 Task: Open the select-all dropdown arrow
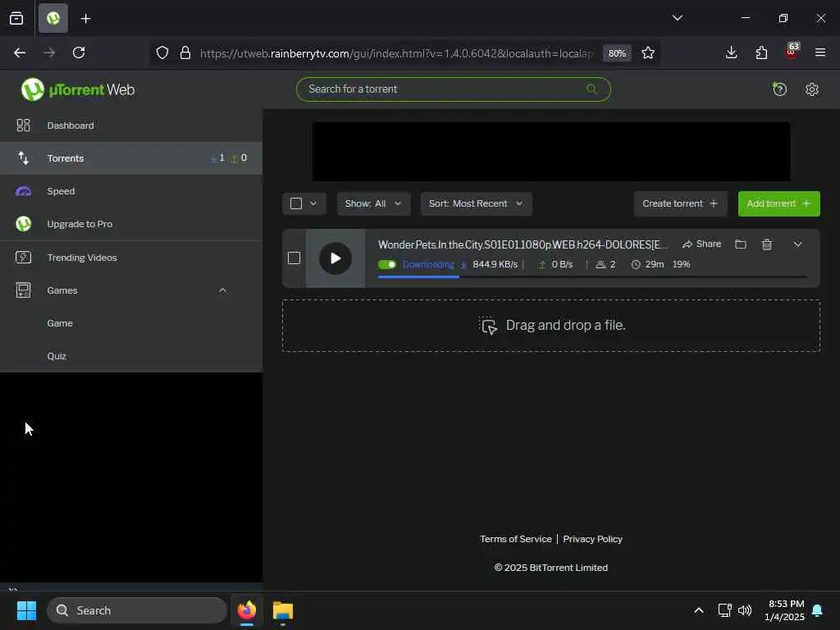[313, 203]
